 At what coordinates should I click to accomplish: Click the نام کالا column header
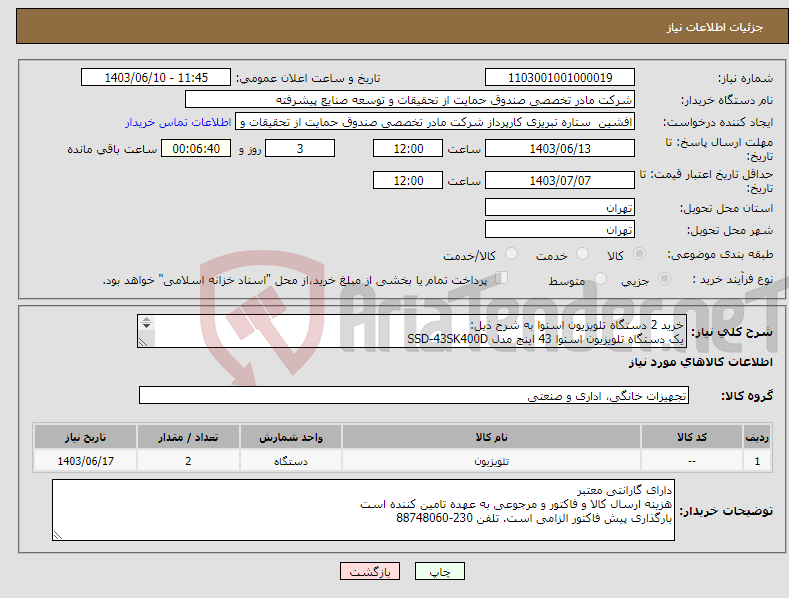point(492,437)
